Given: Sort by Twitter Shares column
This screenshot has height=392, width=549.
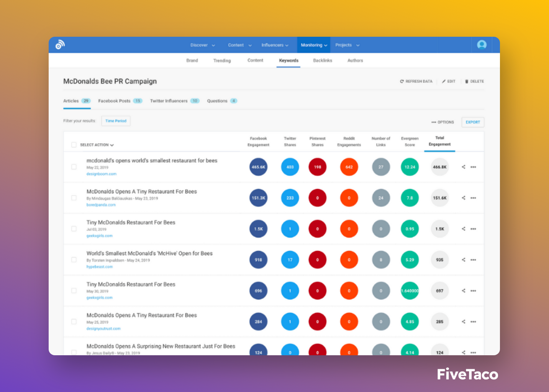Looking at the screenshot, I should (290, 142).
